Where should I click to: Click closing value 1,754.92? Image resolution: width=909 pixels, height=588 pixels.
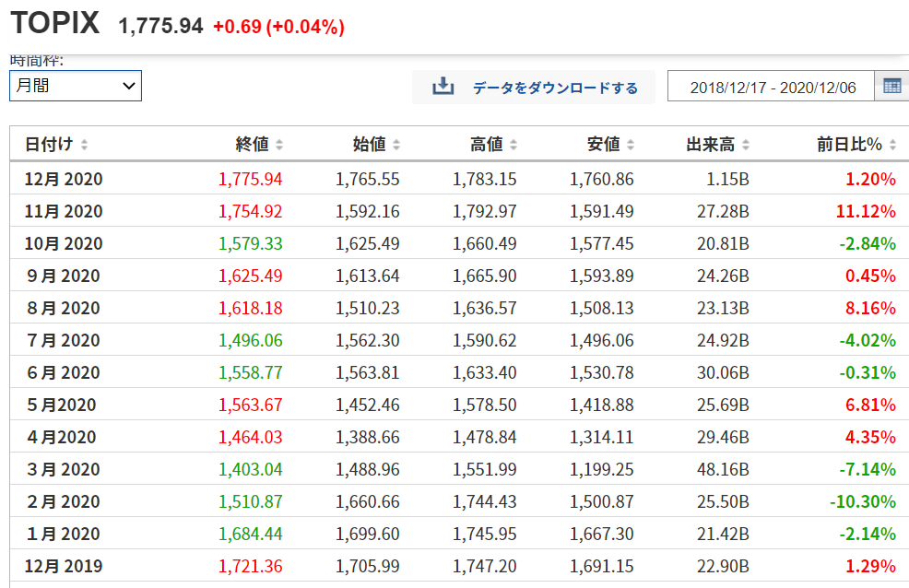point(251,211)
